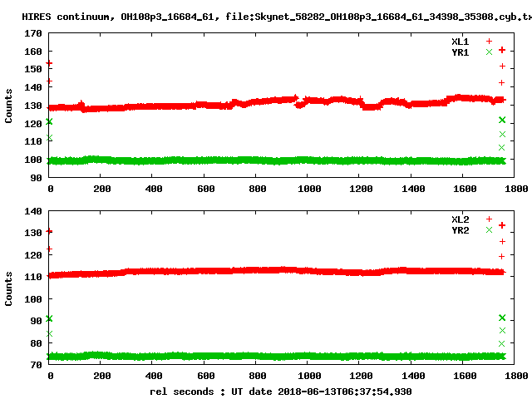Click the YR1 outlier point near 122 at right edge
Screen dimensions: 532x399
[502, 120]
